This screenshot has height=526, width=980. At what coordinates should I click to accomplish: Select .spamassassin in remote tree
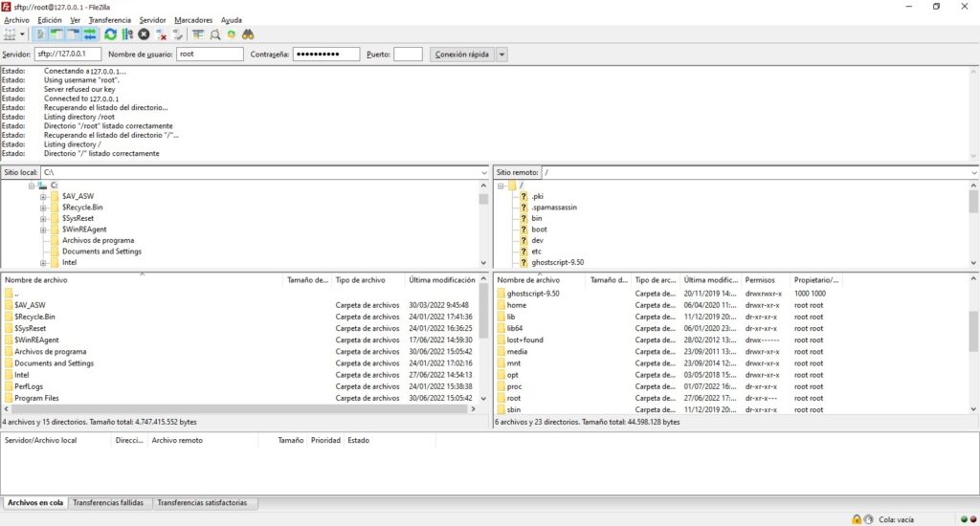(x=554, y=208)
